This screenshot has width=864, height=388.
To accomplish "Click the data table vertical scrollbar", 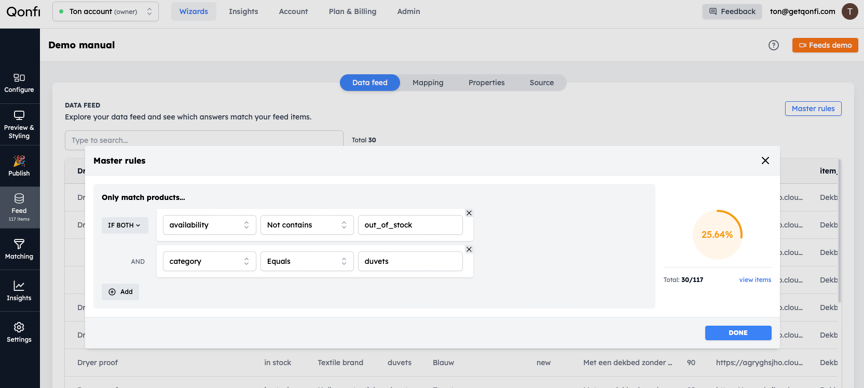I will (839, 231).
